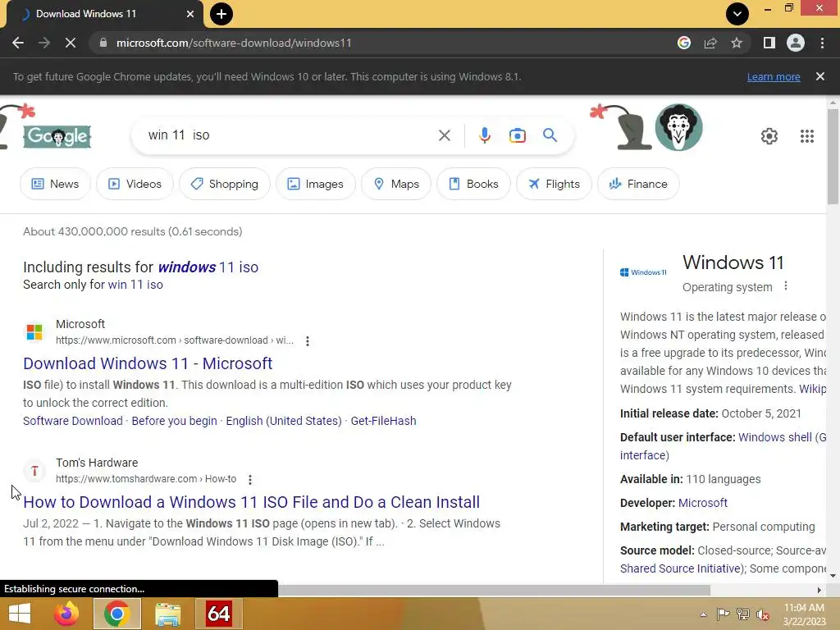Open Windows 11 panel more options dots
Screen dimensions: 840x630
point(786,286)
